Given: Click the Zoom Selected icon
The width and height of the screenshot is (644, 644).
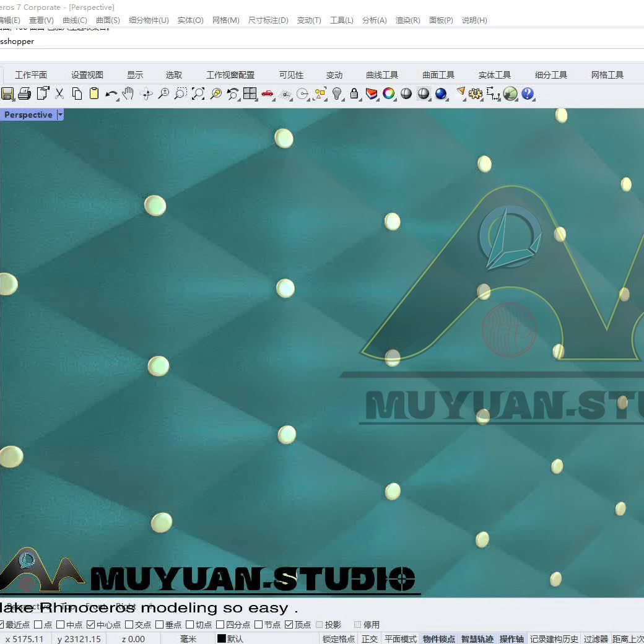Looking at the screenshot, I should pyautogui.click(x=215, y=94).
